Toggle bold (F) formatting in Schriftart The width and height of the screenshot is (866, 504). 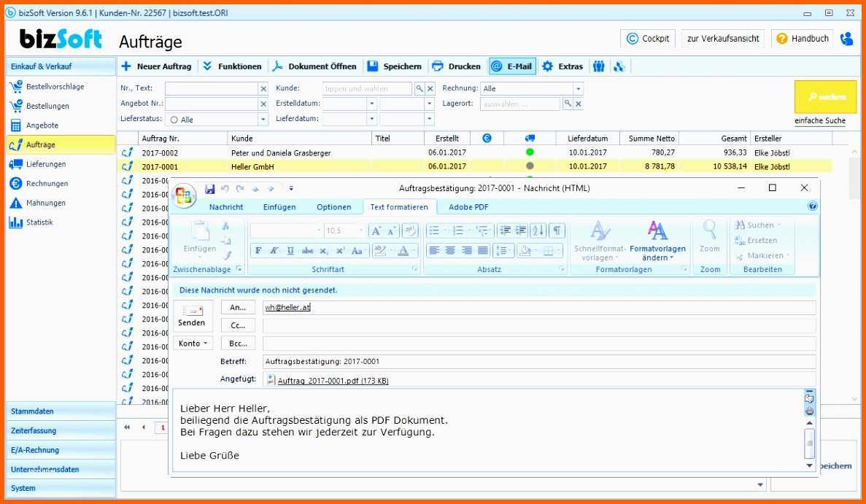(x=258, y=251)
